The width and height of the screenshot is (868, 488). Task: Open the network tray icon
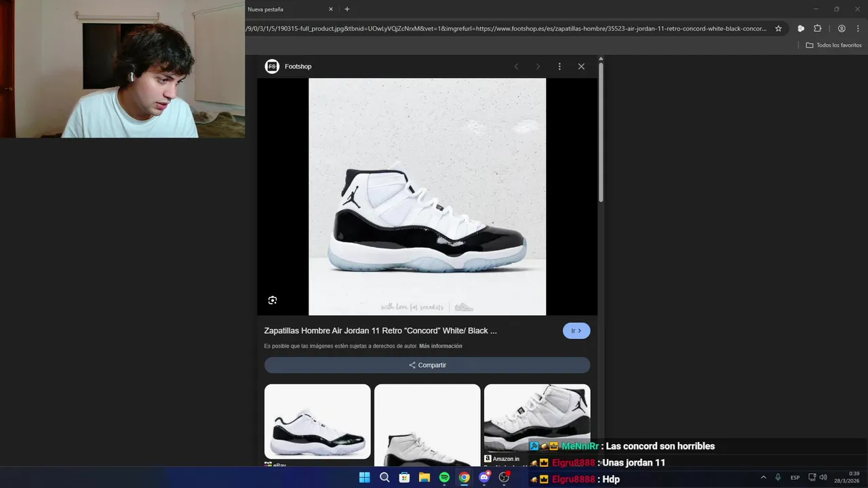[x=812, y=477]
